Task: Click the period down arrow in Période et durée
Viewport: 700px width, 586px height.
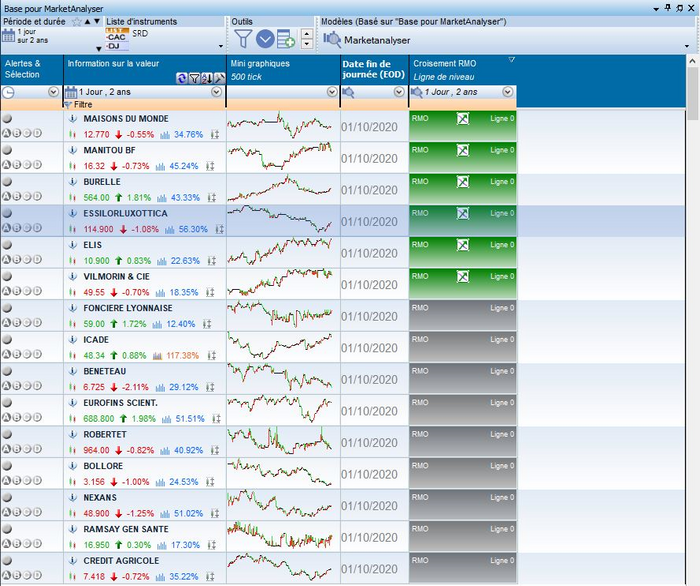Action: [x=96, y=21]
